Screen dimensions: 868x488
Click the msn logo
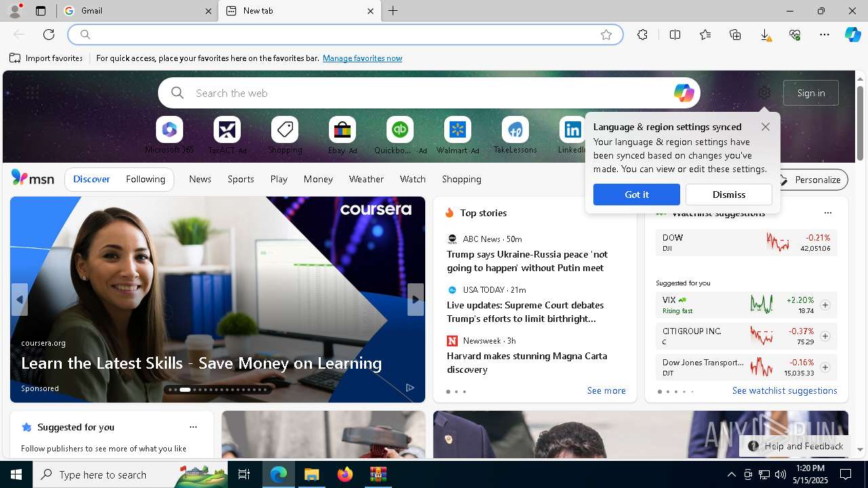tap(33, 178)
